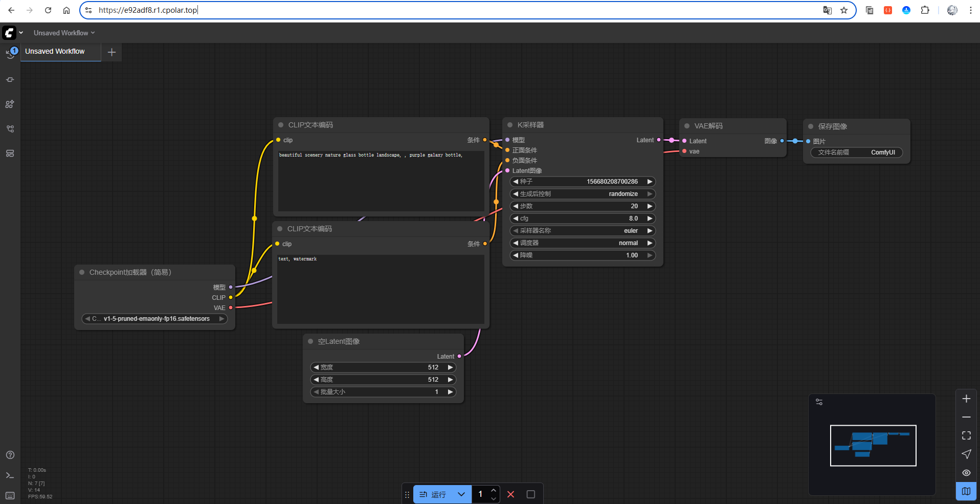Open the browser three-dot menu
Viewport: 980px width, 504px height.
[x=970, y=10]
